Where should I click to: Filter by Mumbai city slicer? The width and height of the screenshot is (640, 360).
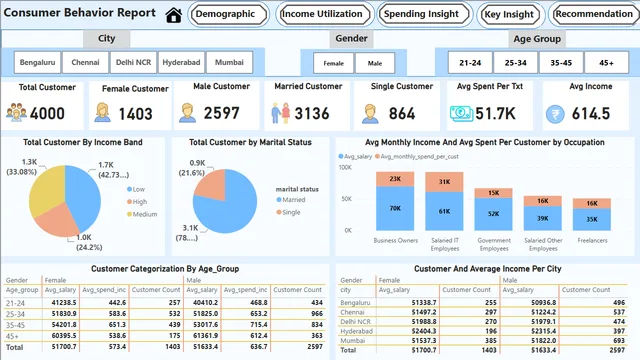(x=229, y=62)
